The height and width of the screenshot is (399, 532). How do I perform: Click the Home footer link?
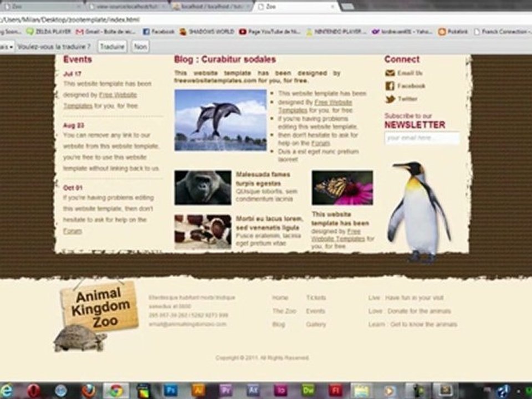pos(280,298)
